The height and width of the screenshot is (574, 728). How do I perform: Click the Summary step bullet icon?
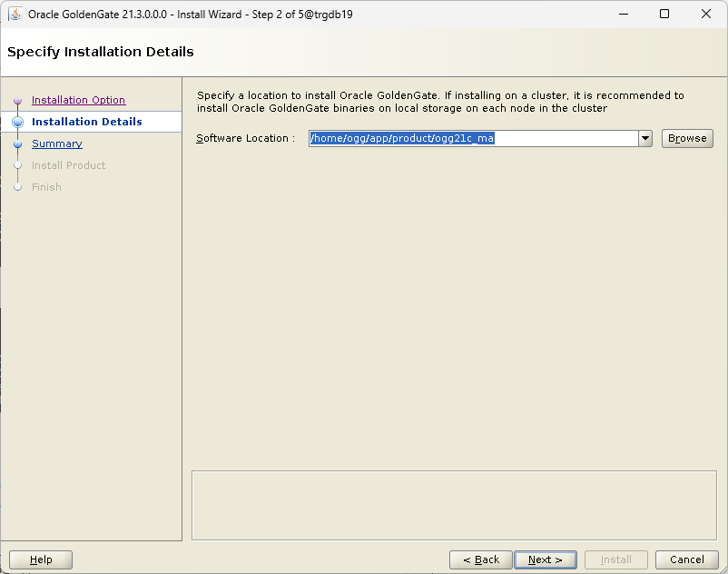(17, 144)
